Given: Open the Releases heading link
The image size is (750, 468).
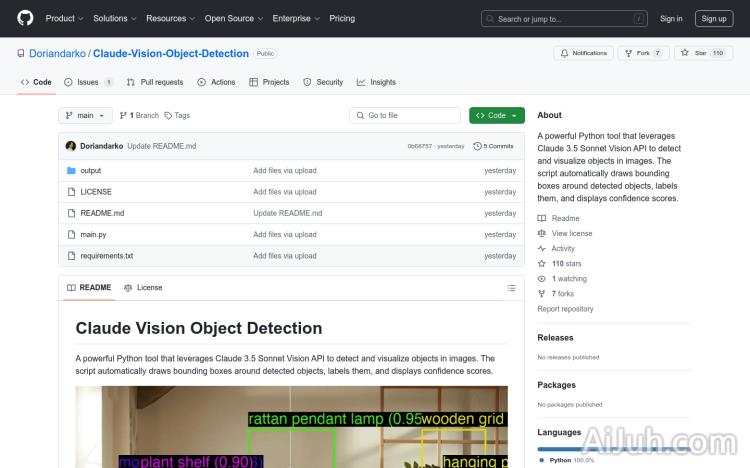Looking at the screenshot, I should click(x=555, y=337).
